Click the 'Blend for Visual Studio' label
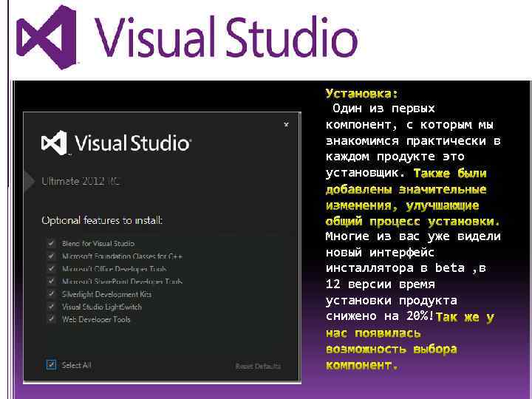This screenshot has height=399, width=532. click(x=98, y=244)
